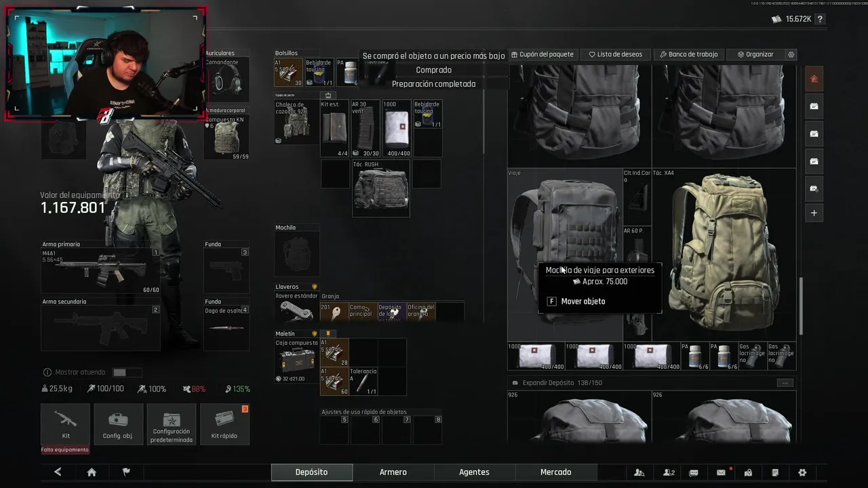This screenshot has width=868, height=488.
Task: Select the red main stash icon
Action: point(814,79)
